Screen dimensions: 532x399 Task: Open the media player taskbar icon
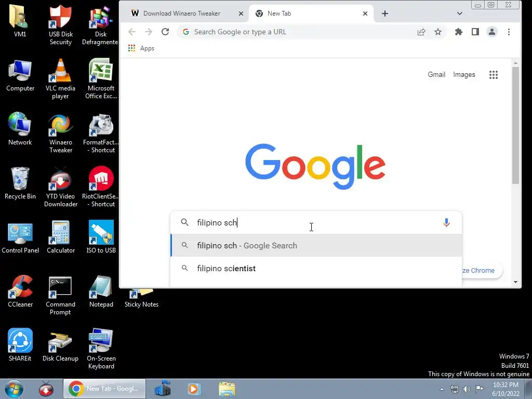[x=194, y=389]
